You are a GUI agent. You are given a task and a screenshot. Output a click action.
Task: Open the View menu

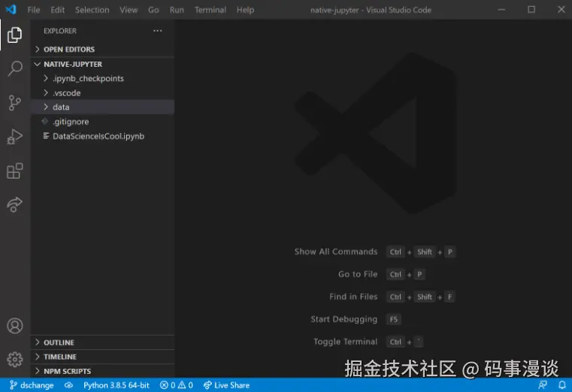[129, 10]
